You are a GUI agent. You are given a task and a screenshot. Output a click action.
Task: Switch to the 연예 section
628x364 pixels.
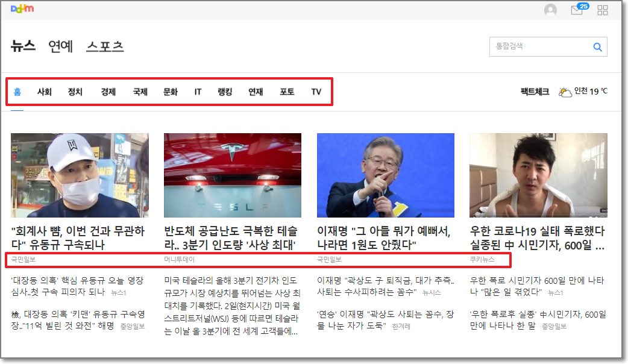click(x=60, y=46)
